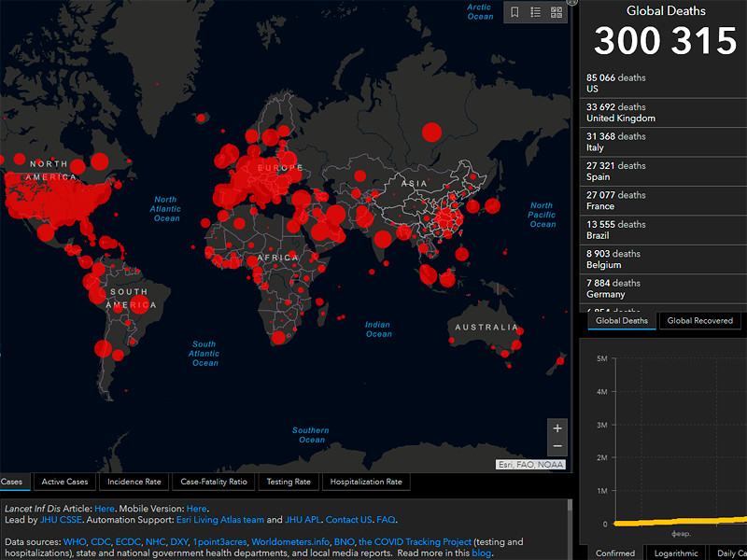The image size is (747, 560).
Task: Switch to Global Recovered list tab
Action: 700,320
